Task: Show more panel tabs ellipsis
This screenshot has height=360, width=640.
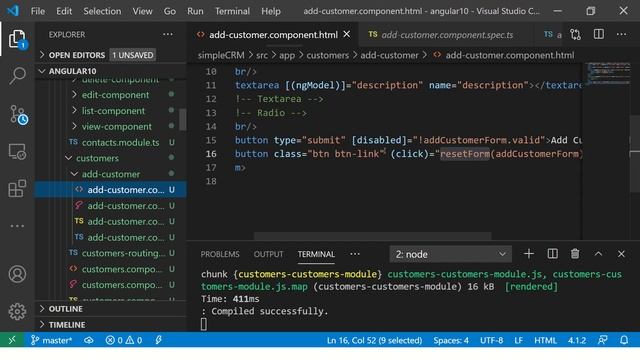Action: point(355,254)
